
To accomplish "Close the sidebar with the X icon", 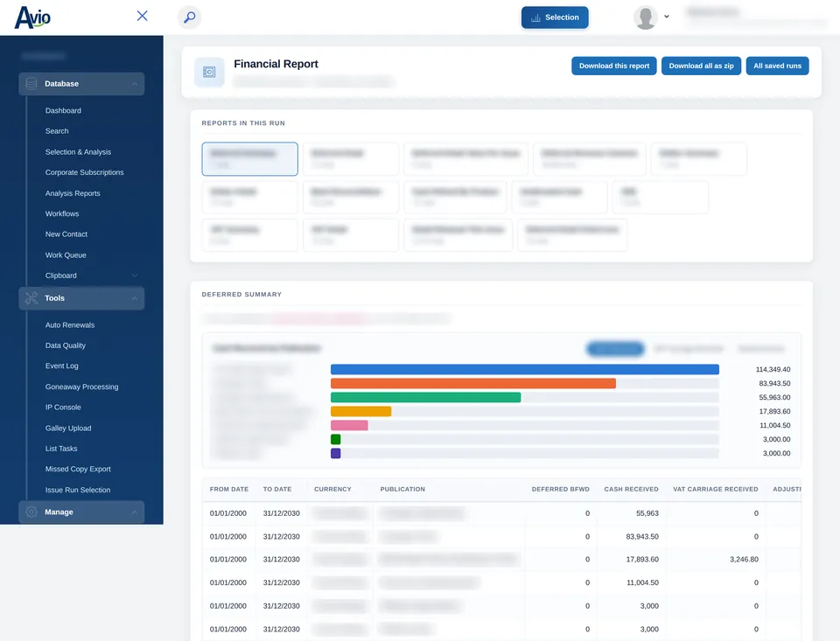I will point(142,16).
